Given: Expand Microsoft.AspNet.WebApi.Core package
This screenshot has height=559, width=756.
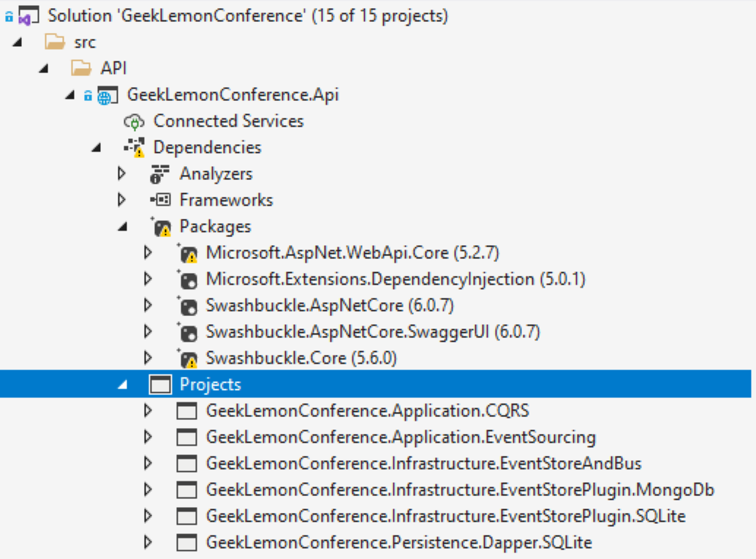Looking at the screenshot, I should pyautogui.click(x=148, y=252).
